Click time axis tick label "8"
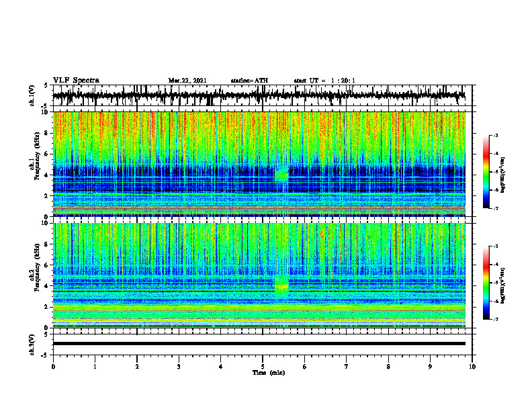The height and width of the screenshot is (411, 532). click(388, 367)
